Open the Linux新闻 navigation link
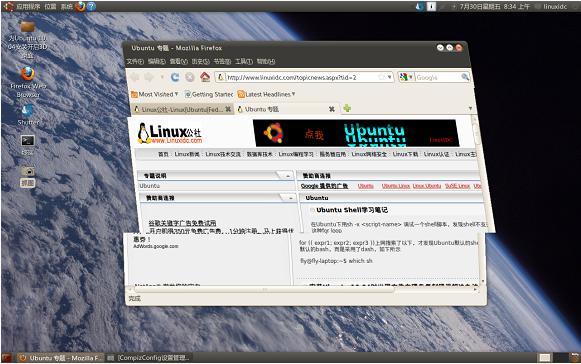Image resolution: width=581 pixels, height=364 pixels. (x=187, y=154)
